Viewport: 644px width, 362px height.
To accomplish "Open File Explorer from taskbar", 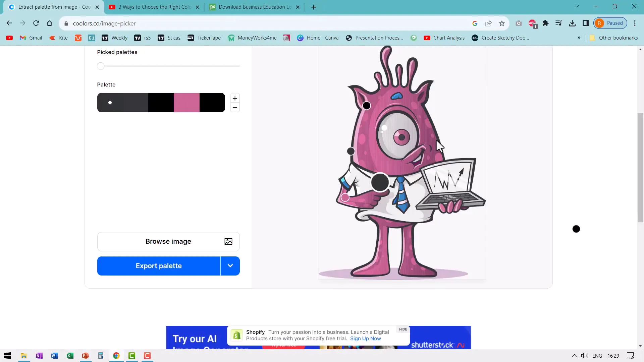I will click(x=23, y=356).
